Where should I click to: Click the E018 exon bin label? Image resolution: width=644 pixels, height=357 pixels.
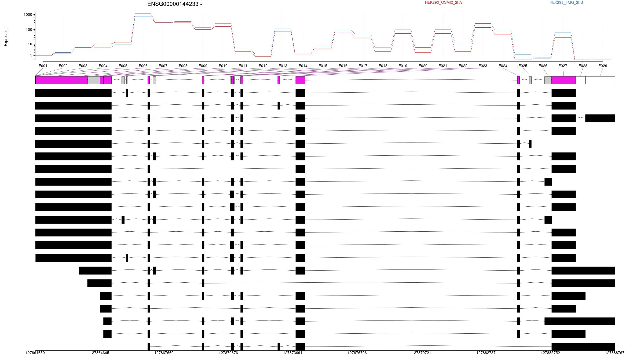pyautogui.click(x=383, y=66)
